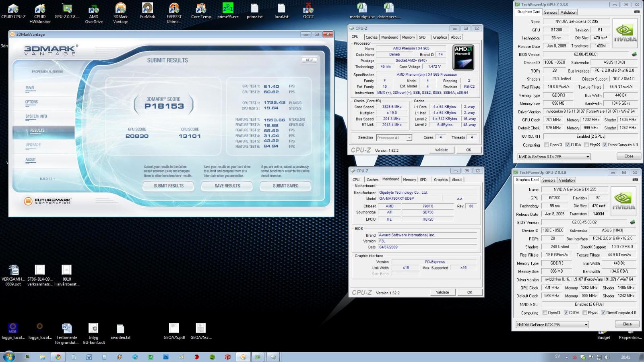This screenshot has height=362, width=644.
Task: Launch the 3DMark Vantage desktop shortcut
Action: pyautogui.click(x=120, y=13)
